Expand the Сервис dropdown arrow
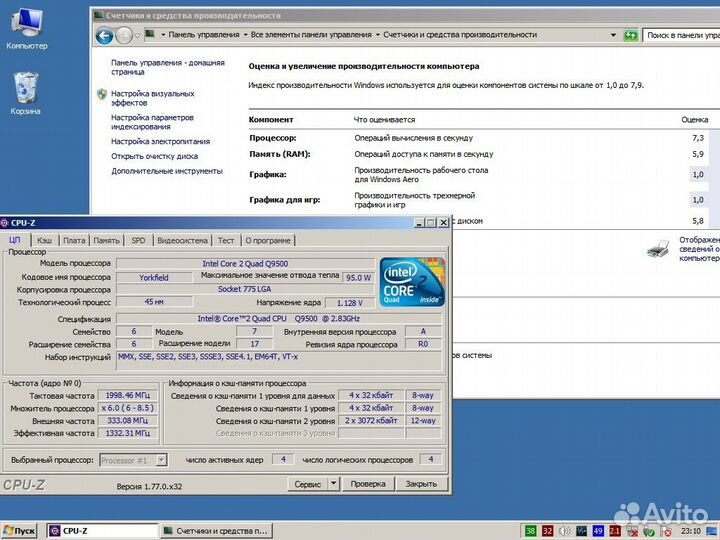The height and width of the screenshot is (540, 720). tap(333, 484)
